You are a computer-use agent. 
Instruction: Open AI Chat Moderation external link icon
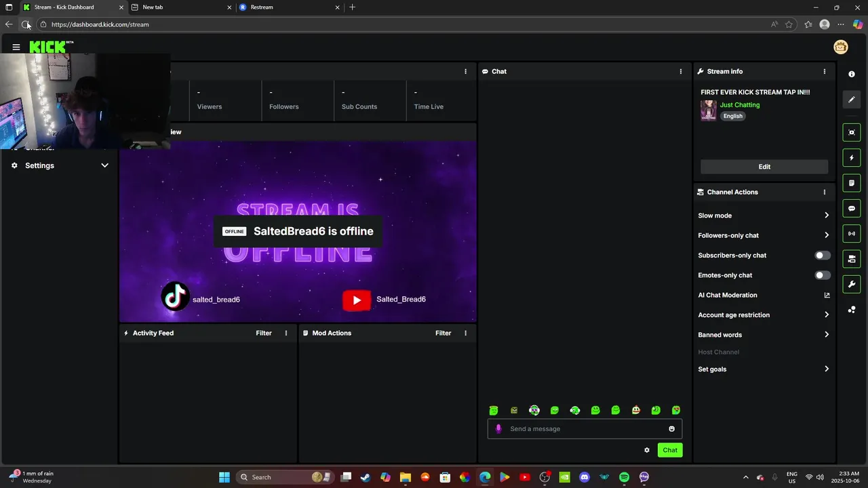(x=827, y=295)
